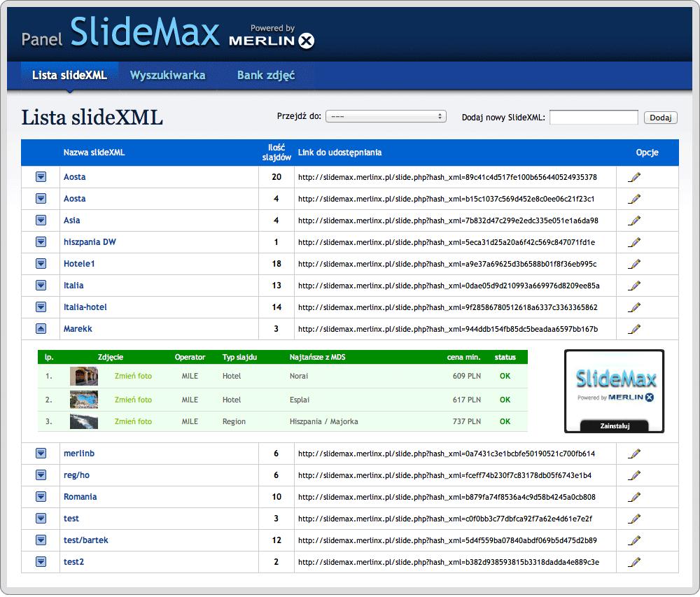
Task: Click the pencil icon for Italia row
Action: click(x=634, y=286)
